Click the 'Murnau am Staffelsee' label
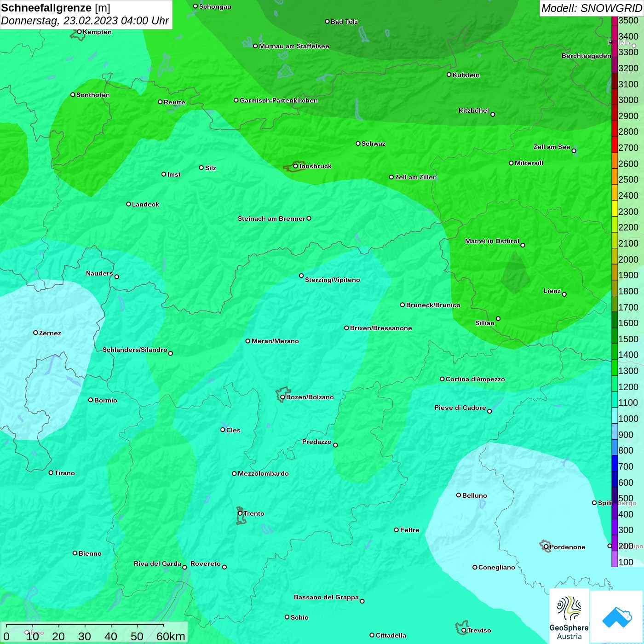Viewport: 644px width, 644px height. coord(294,46)
